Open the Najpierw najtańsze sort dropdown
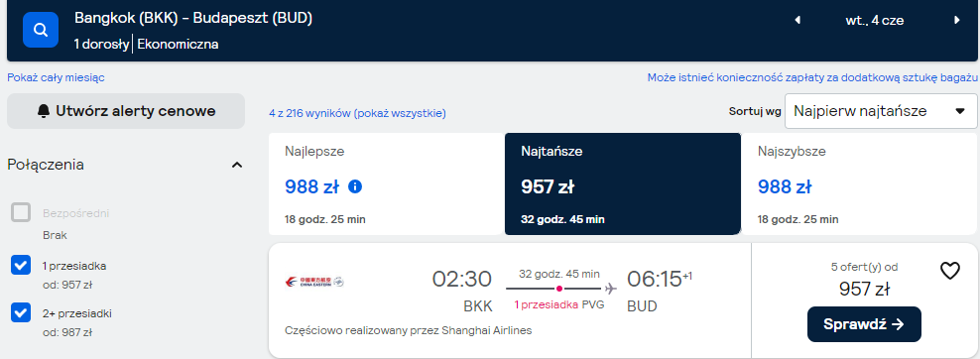Image resolution: width=980 pixels, height=359 pixels. pyautogui.click(x=881, y=111)
